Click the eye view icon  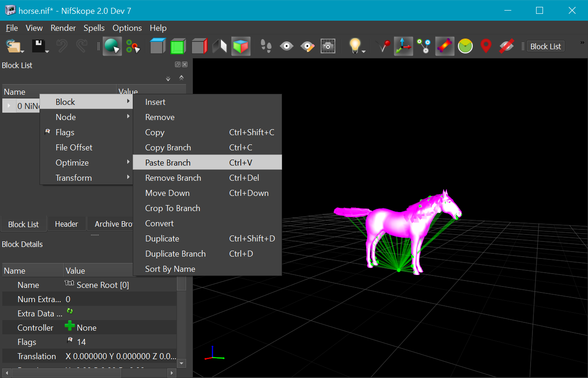pyautogui.click(x=287, y=46)
